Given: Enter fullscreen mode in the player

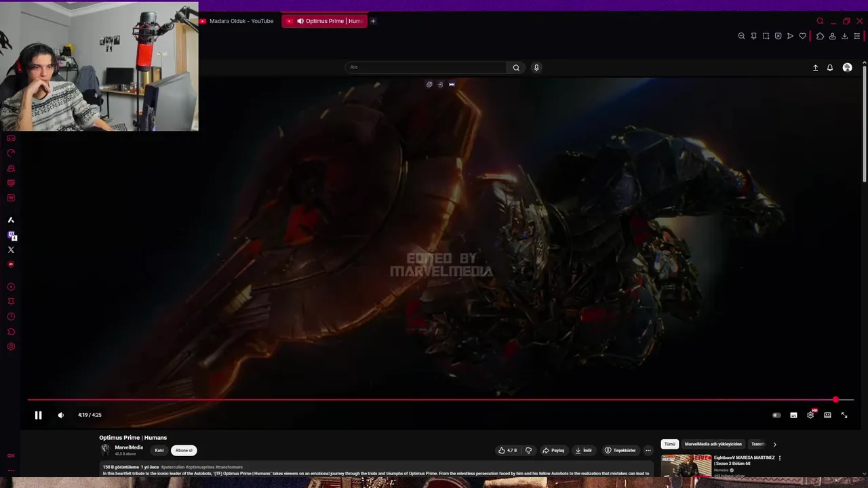Looking at the screenshot, I should coord(844,415).
